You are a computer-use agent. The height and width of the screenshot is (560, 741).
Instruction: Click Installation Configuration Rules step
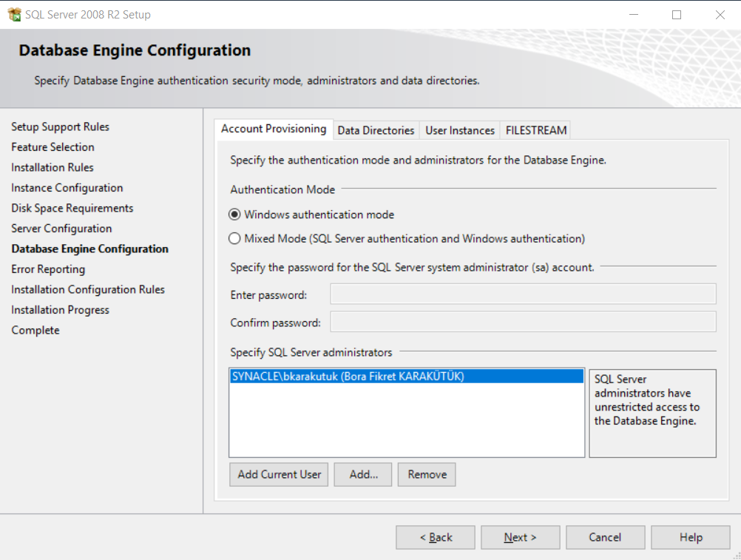pyautogui.click(x=88, y=289)
